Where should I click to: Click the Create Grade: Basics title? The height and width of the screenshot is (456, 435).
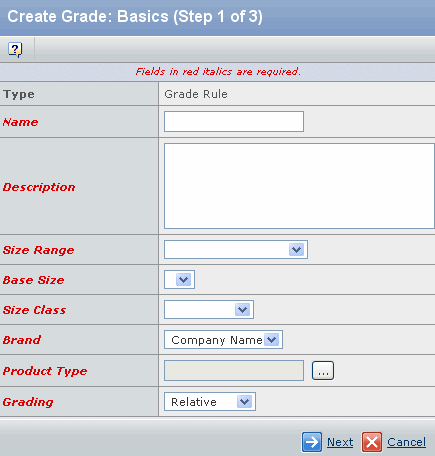(135, 16)
